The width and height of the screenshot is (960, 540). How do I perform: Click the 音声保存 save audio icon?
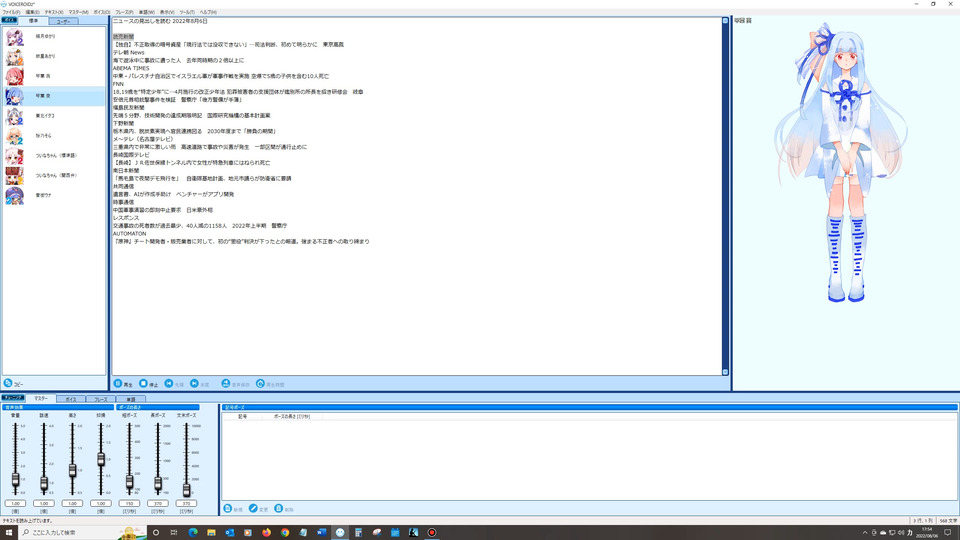pyautogui.click(x=225, y=383)
